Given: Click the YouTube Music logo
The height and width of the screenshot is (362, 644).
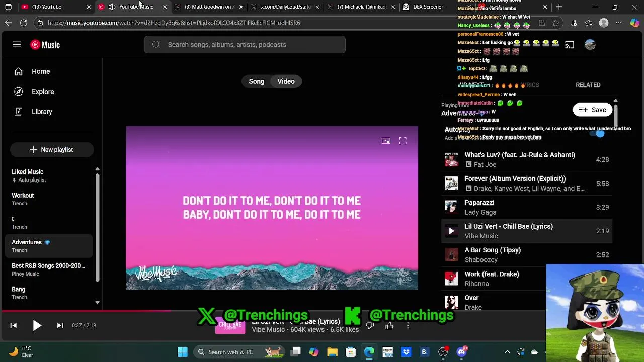Looking at the screenshot, I should coord(45,45).
